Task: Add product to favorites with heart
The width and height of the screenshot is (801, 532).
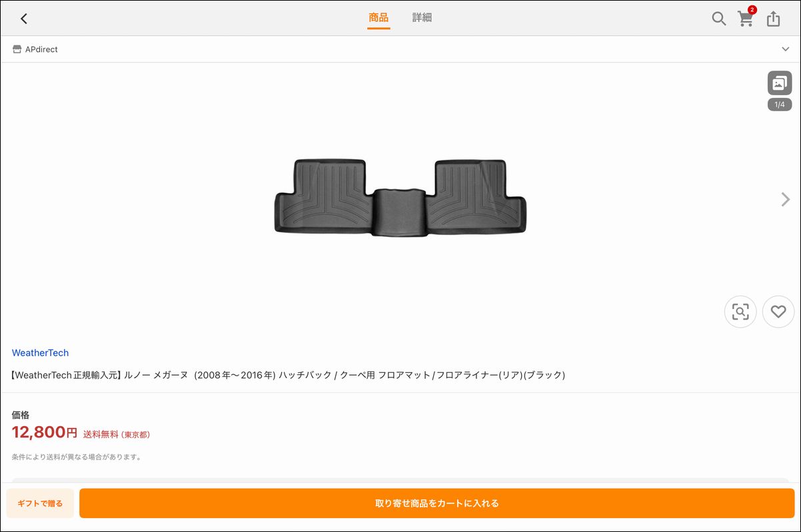Action: click(778, 312)
